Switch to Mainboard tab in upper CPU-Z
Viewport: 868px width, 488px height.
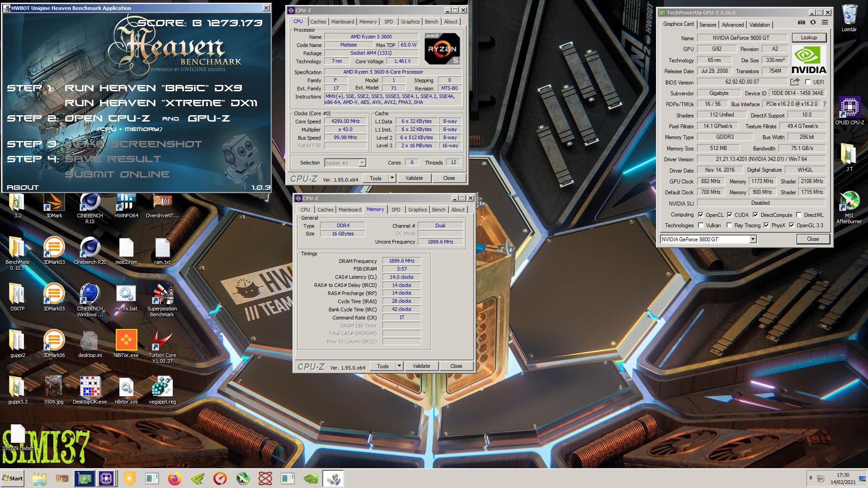(343, 22)
